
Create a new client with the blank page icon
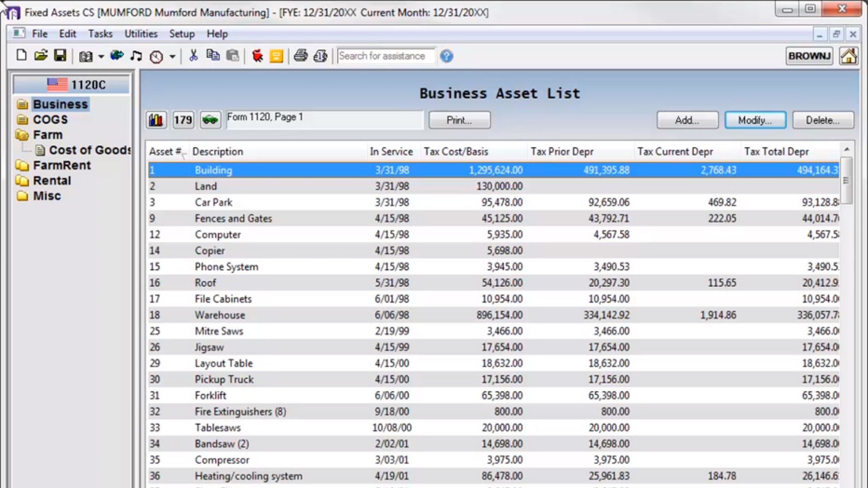(22, 55)
